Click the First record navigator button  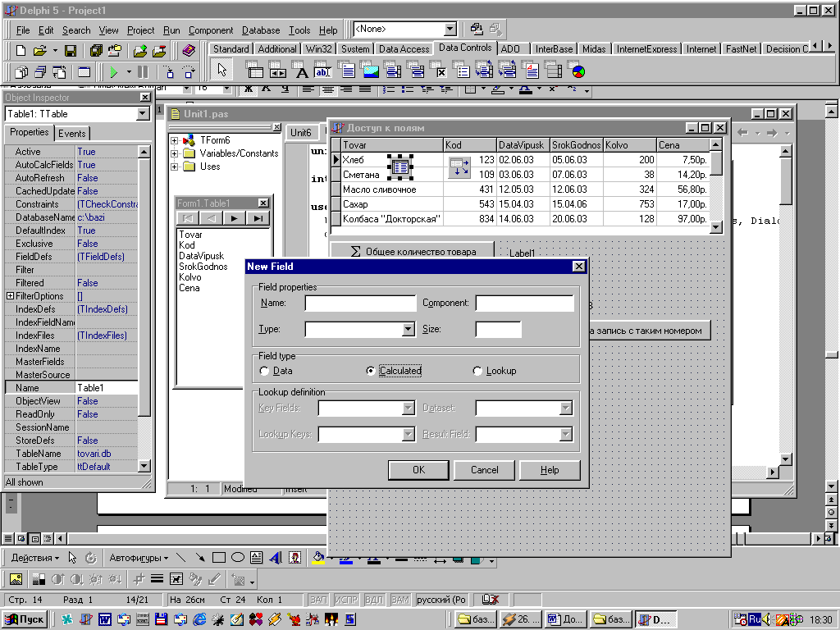pyautogui.click(x=188, y=218)
